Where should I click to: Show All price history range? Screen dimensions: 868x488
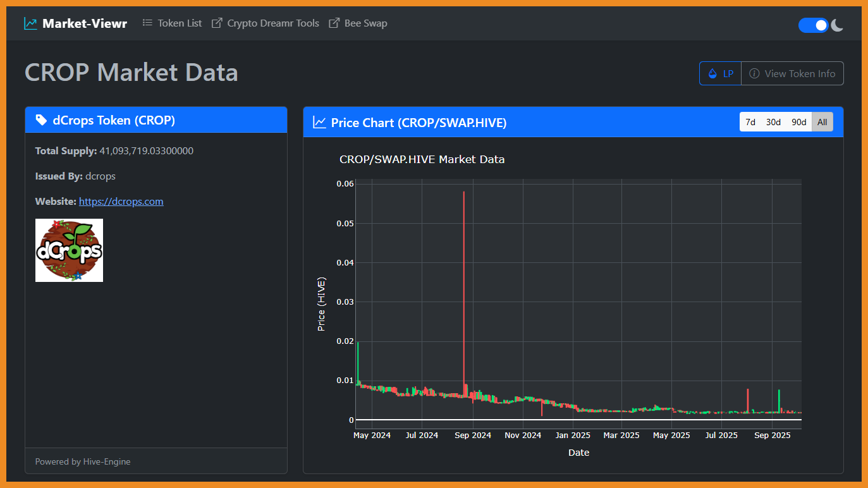pyautogui.click(x=822, y=122)
